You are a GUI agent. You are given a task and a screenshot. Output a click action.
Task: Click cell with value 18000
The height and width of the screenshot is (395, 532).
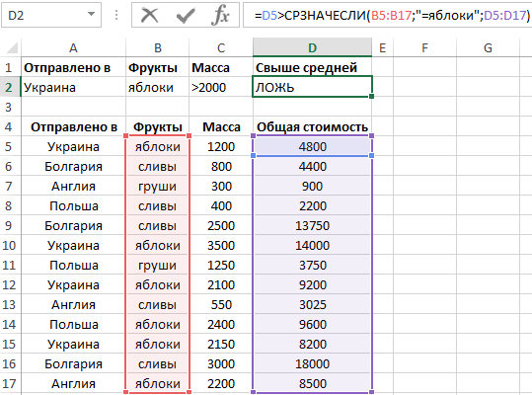click(312, 363)
